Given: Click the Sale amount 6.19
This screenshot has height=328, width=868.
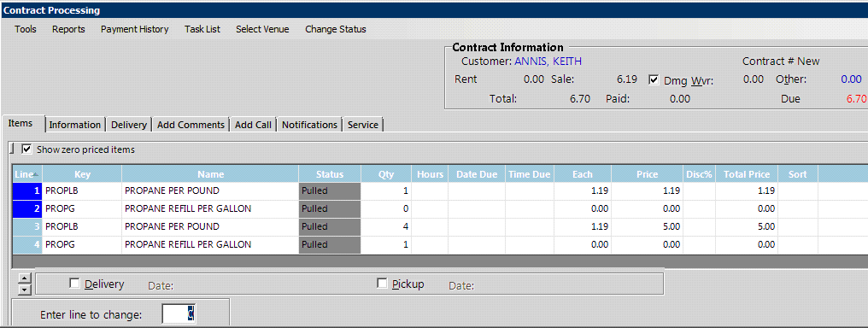Looking at the screenshot, I should [627, 79].
